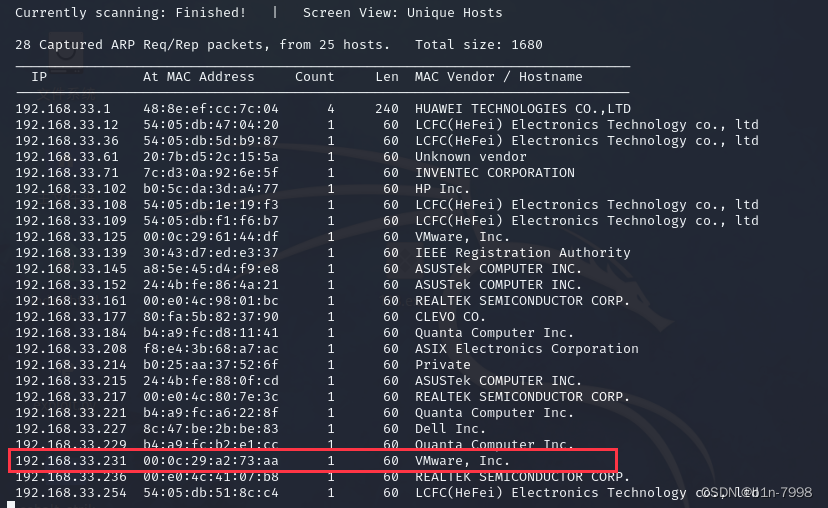Select MAC address b4:a9:fc:d8:11:41
The image size is (828, 508).
coord(211,333)
